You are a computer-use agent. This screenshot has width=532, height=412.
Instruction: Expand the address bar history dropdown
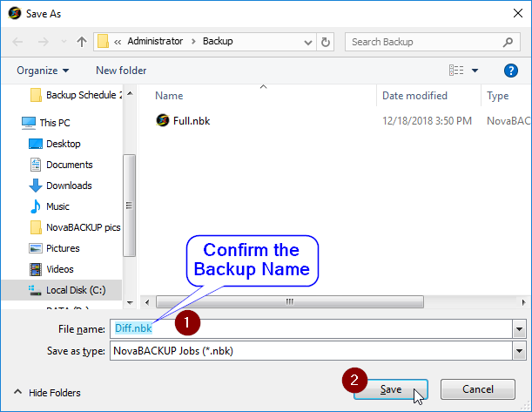pos(308,43)
